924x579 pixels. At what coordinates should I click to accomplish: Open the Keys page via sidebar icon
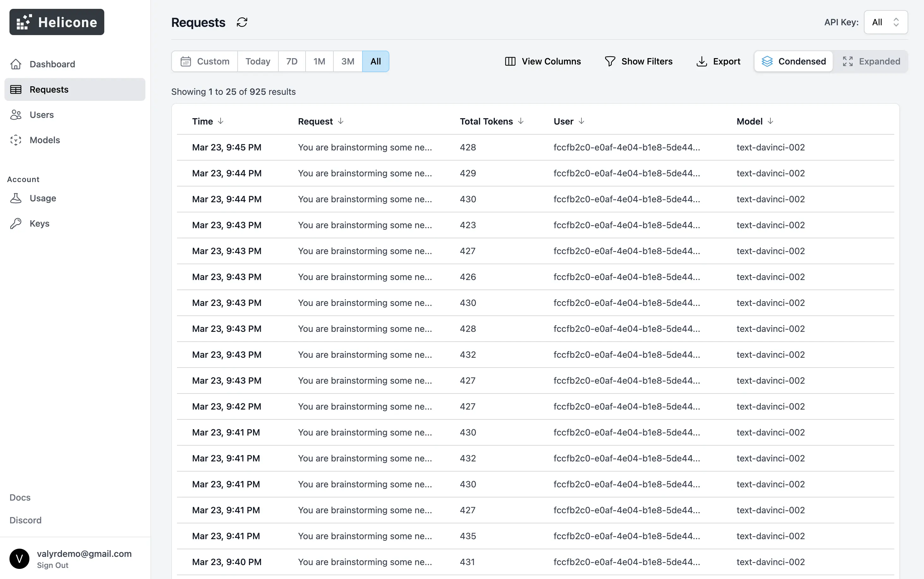pyautogui.click(x=15, y=223)
